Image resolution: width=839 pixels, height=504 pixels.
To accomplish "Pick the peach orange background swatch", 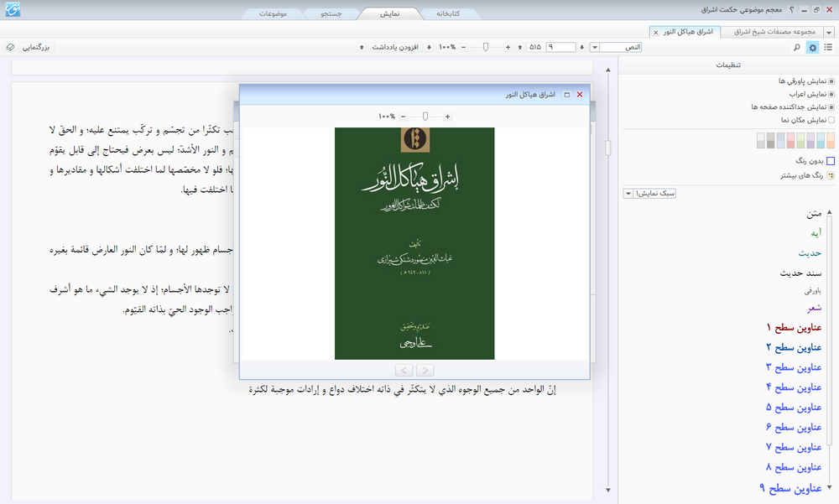I will [831, 141].
